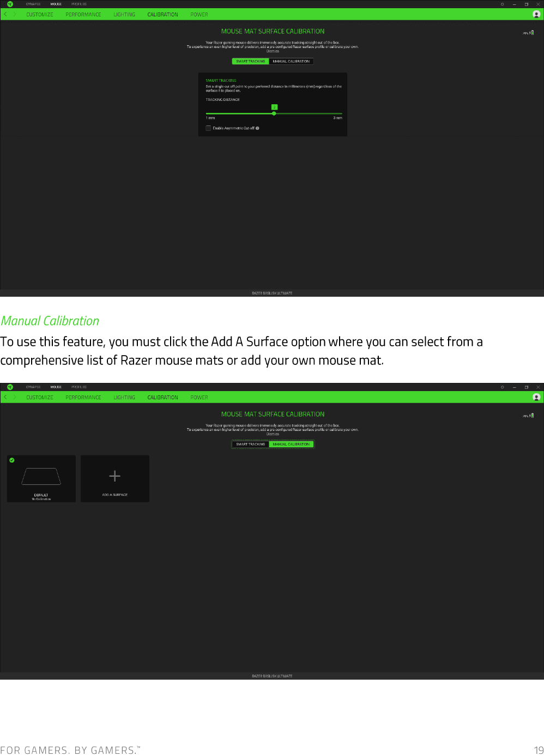This screenshot has height=756, width=544.
Task: Click the Razer logo in the Manual Calibration screenshot
Action: pos(10,387)
